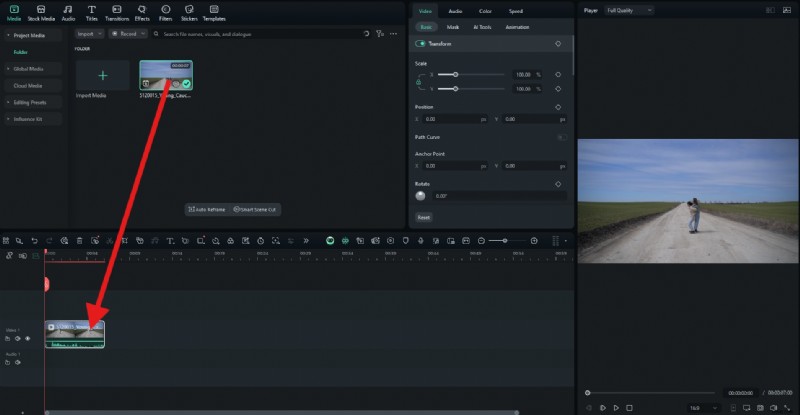Toggle the scale aspect lock
This screenshot has width=800, height=415.
419,82
